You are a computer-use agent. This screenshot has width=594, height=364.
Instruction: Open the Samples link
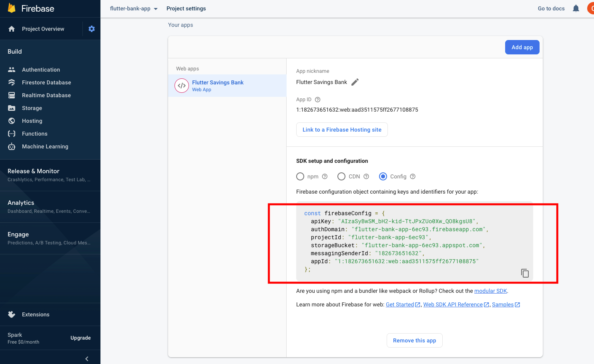(x=503, y=305)
